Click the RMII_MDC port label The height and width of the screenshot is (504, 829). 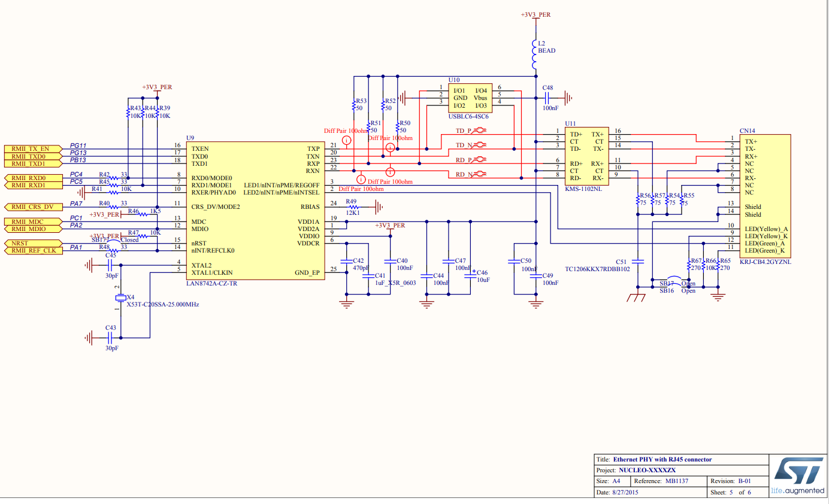[34, 221]
